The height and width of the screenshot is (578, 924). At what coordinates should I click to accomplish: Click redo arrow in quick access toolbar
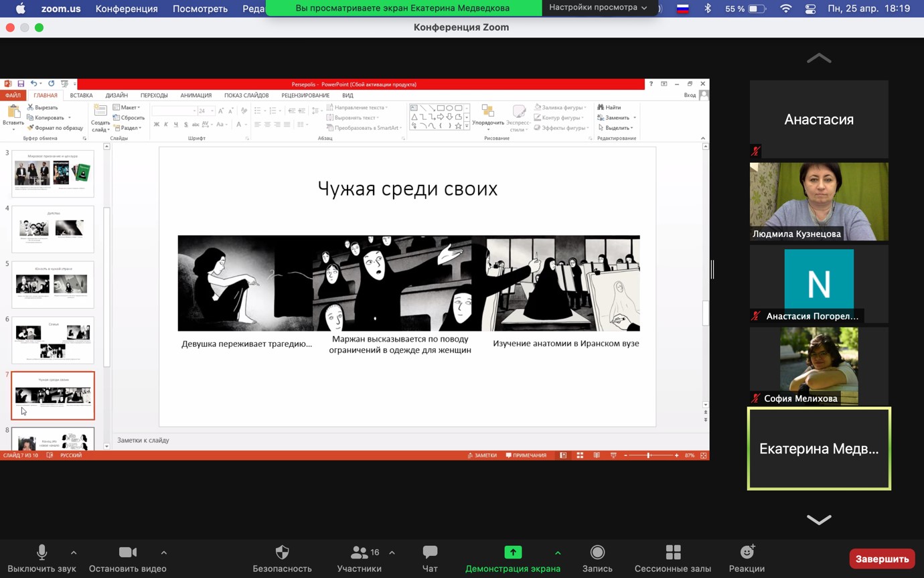click(51, 84)
